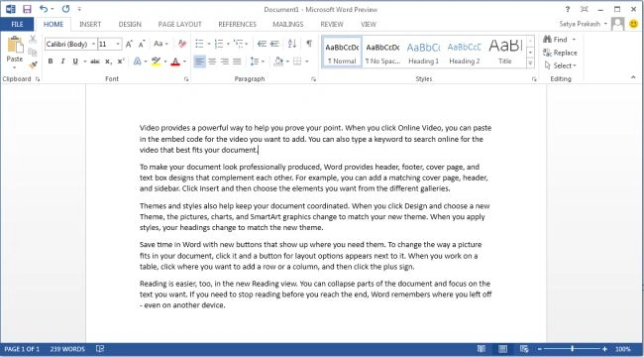Apply red font color
This screenshot has height=357, width=644.
click(x=175, y=61)
